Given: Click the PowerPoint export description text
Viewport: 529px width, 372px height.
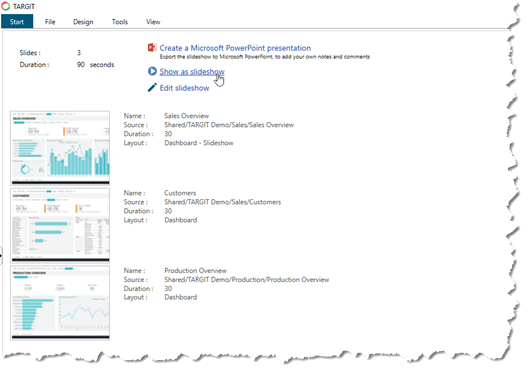Looking at the screenshot, I should coord(265,57).
